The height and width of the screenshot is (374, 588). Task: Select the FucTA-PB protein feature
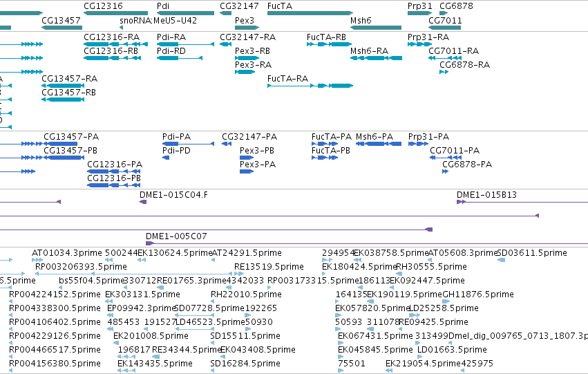325,158
